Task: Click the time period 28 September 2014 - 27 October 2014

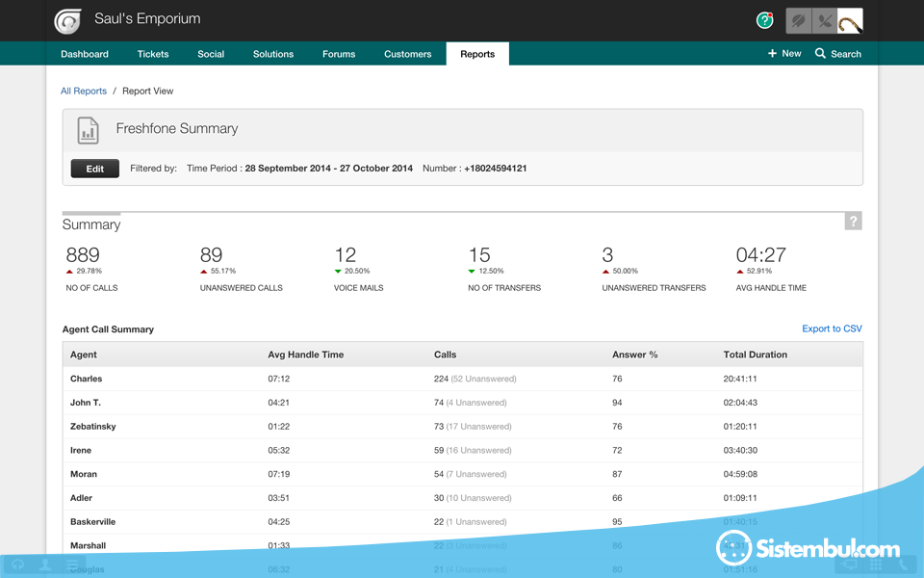Action: pos(329,168)
